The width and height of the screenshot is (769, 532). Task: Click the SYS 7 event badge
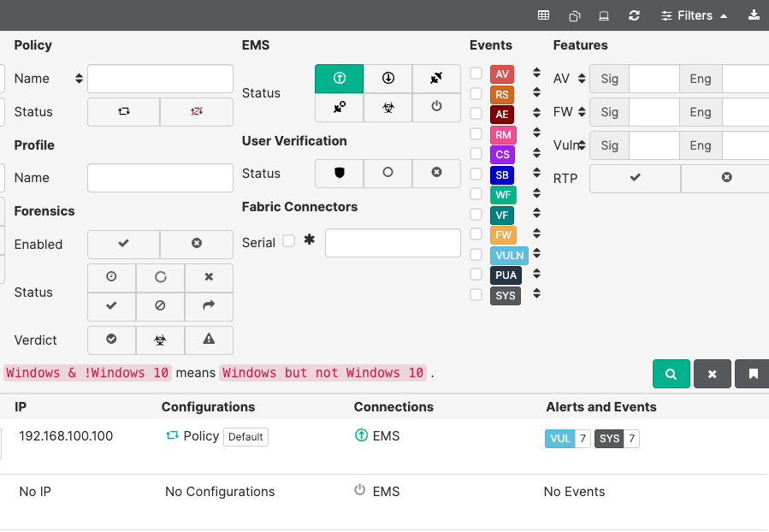point(617,439)
